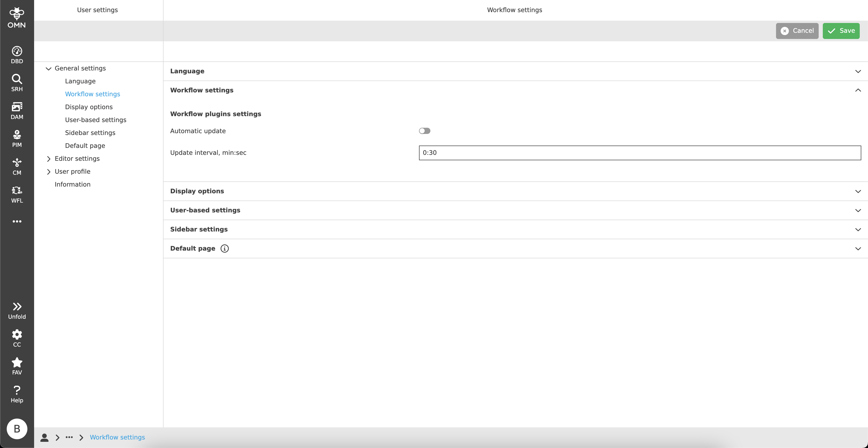Click the Unfold sidebar control
868x448 pixels.
[x=17, y=310]
